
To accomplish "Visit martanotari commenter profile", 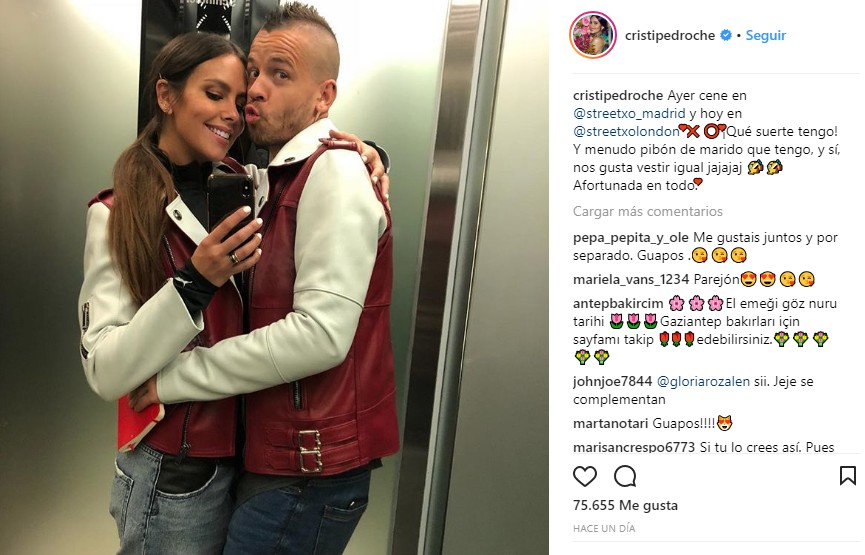I will pyautogui.click(x=611, y=424).
